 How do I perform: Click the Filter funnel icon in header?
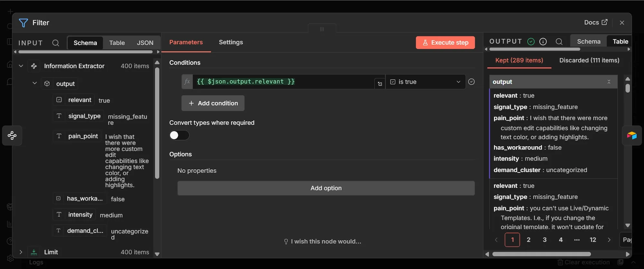point(23,23)
